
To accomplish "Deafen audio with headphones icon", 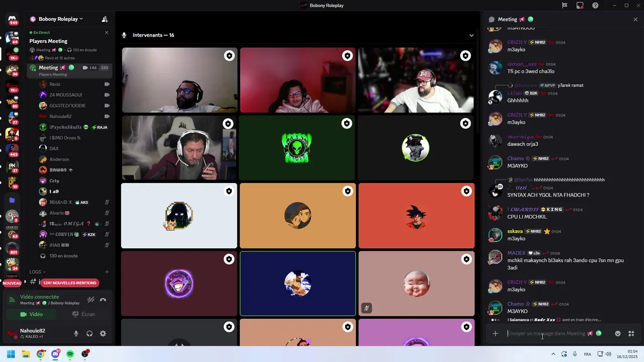I will coord(90,333).
